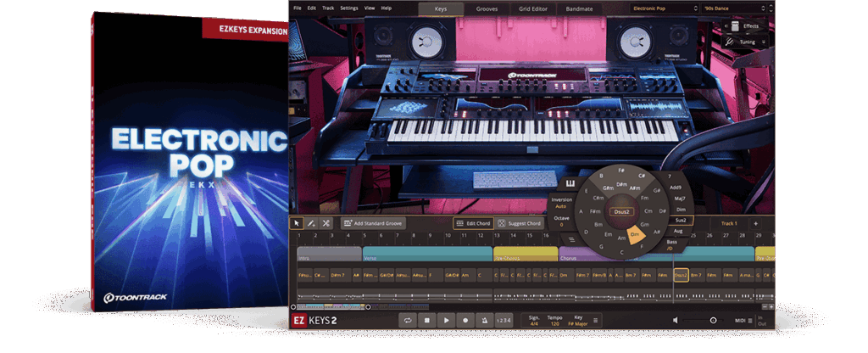
Task: Open the Electronic Pop library dropdown
Action: coord(665,8)
